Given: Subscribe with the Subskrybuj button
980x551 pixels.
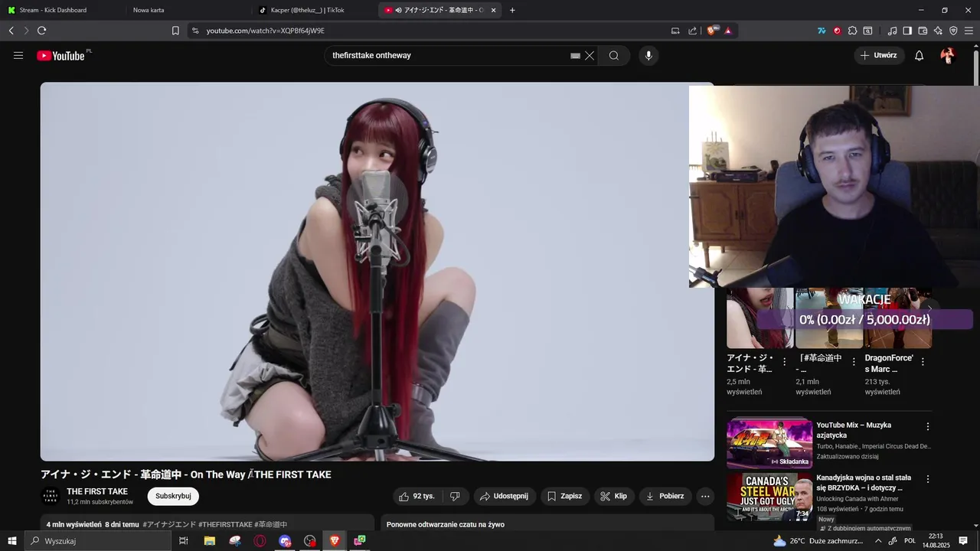Looking at the screenshot, I should [173, 496].
